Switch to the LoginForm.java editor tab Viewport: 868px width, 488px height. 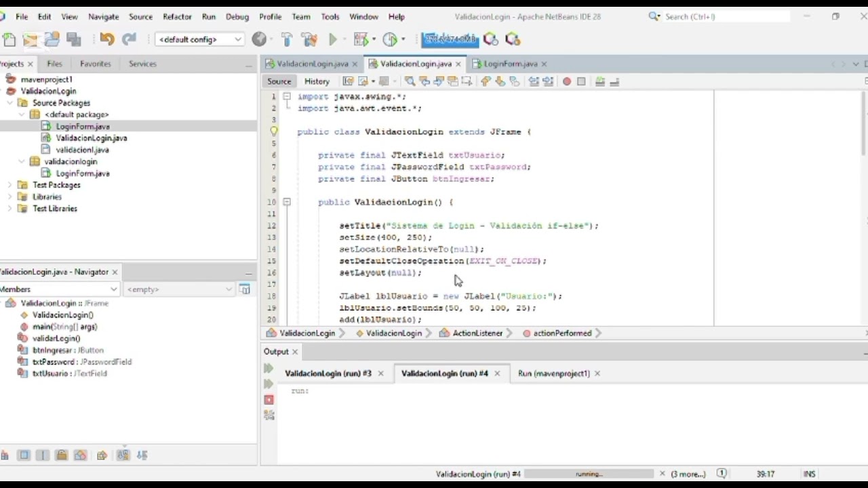(510, 64)
